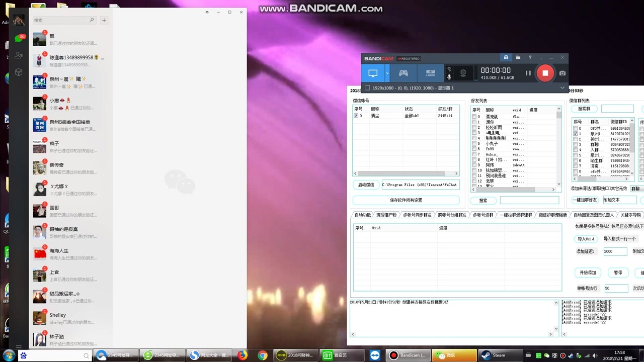Screen dimensions: 644x362
Task: Toggle checkbox for account 清尘
Action: coord(356,116)
